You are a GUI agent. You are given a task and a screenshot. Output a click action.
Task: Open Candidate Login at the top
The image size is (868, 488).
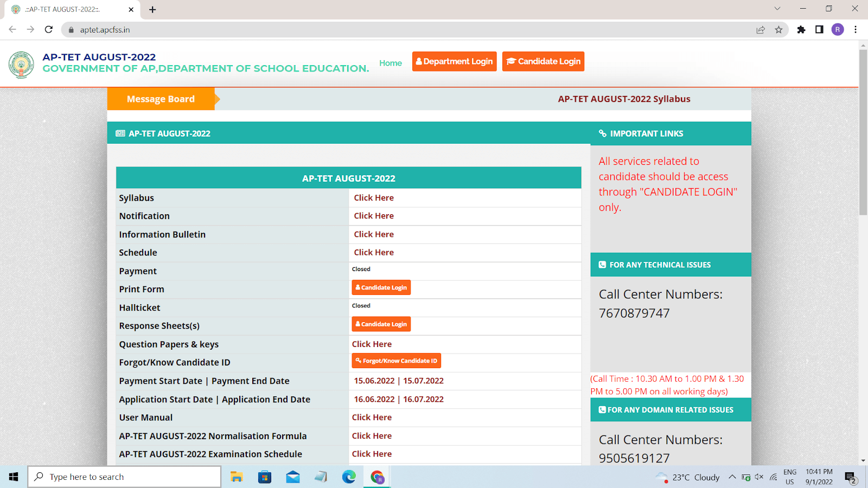[543, 61]
